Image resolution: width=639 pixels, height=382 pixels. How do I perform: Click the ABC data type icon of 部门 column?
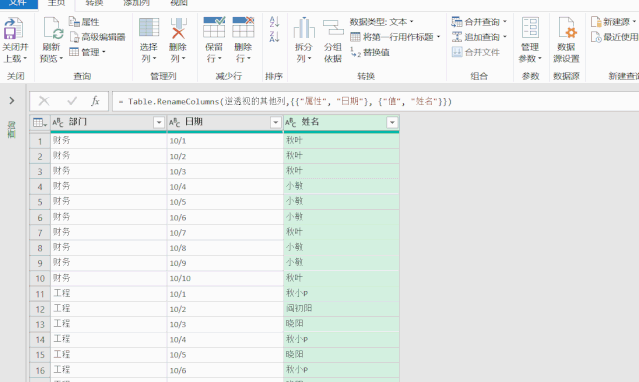pyautogui.click(x=58, y=122)
